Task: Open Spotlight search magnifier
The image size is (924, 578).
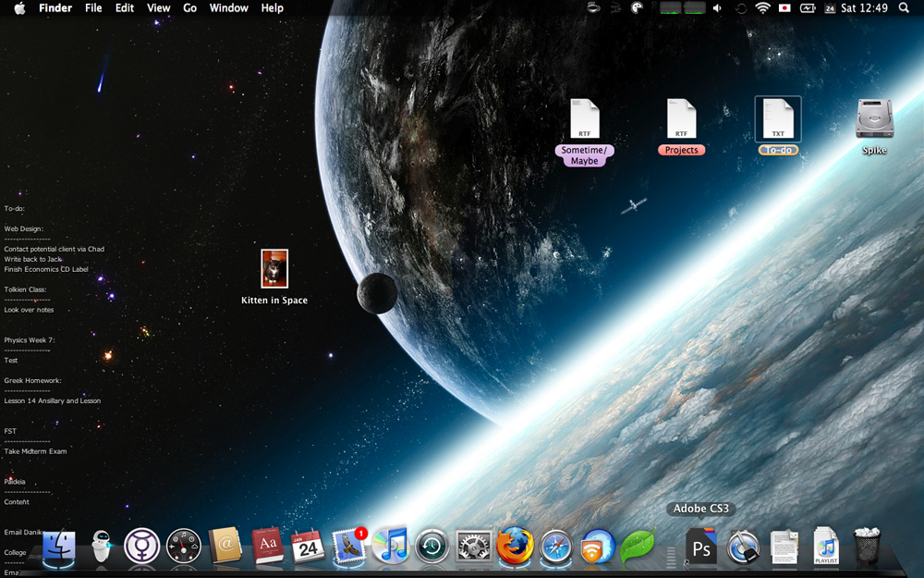Action: click(x=904, y=8)
